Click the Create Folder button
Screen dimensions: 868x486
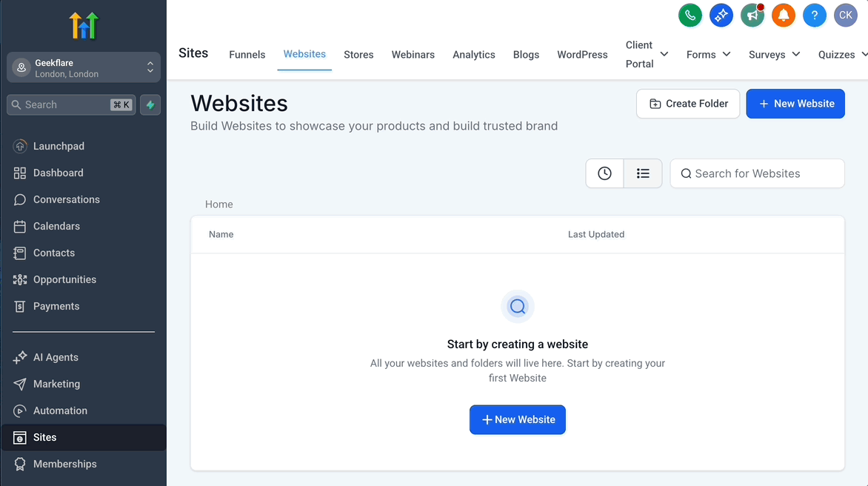point(688,104)
